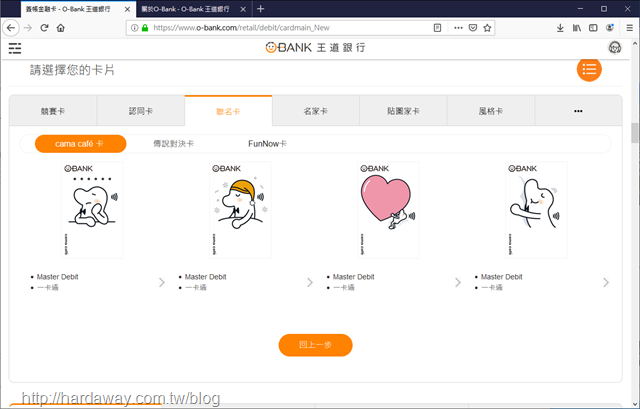Scrollbar up arrow at top right
The height and width of the screenshot is (409, 640).
[x=635, y=43]
